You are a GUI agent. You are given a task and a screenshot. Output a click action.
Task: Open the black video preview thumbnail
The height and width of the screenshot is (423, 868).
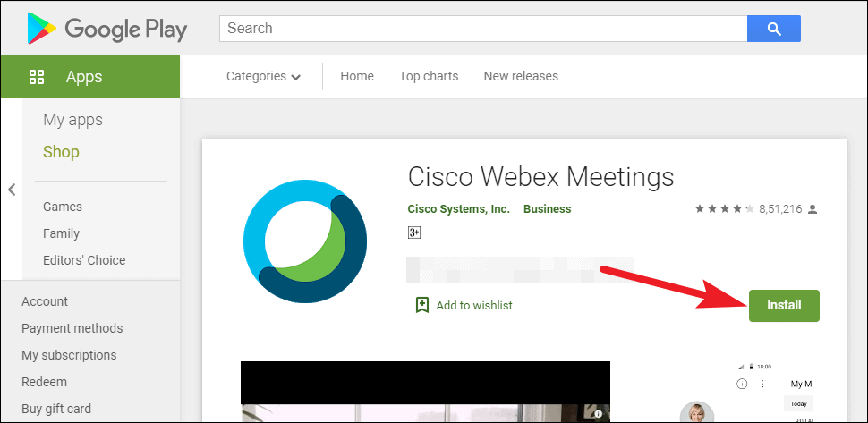425,391
